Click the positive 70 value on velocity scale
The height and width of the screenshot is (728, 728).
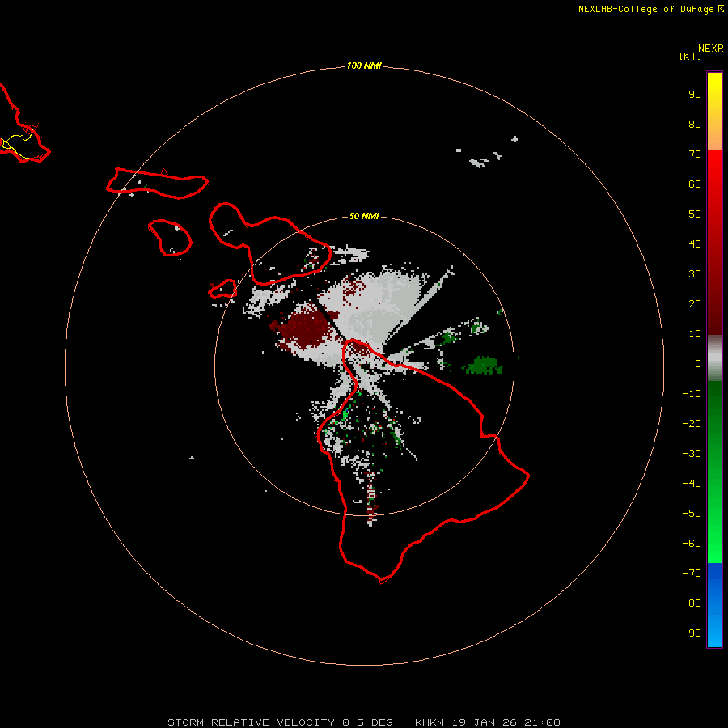coord(695,154)
